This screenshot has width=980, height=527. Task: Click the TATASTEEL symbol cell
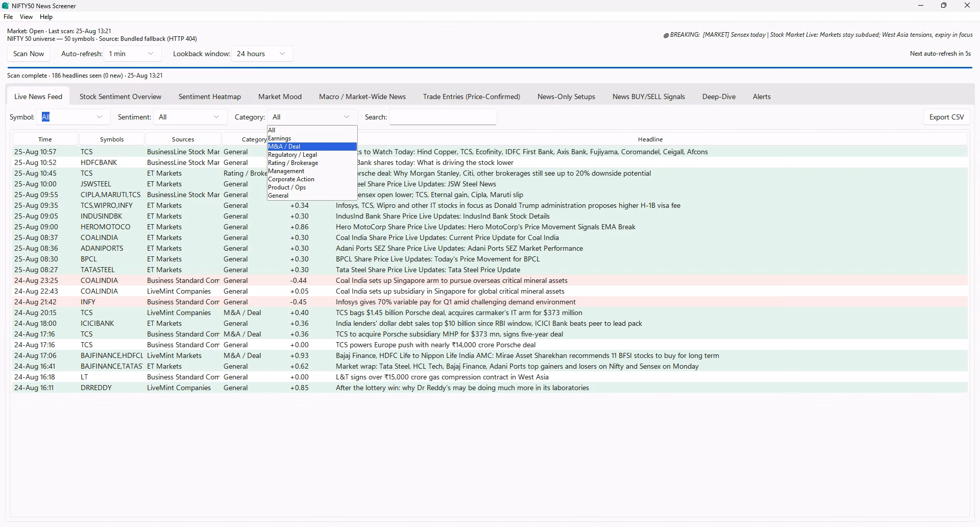(x=97, y=270)
